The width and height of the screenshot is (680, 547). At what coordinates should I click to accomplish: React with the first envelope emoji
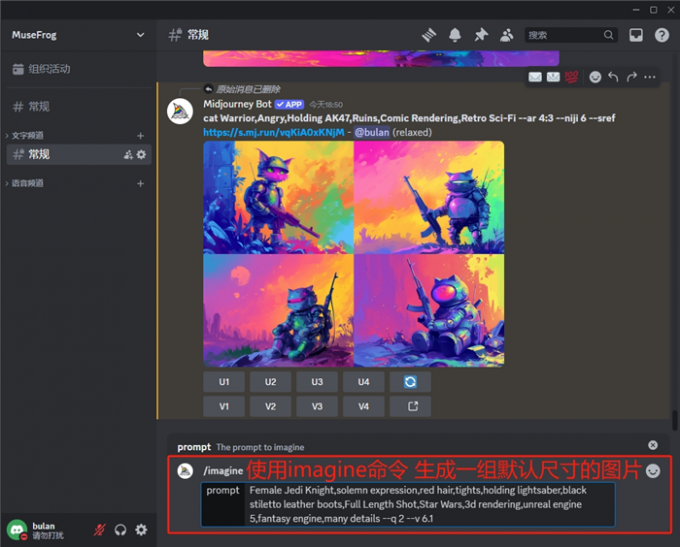pyautogui.click(x=535, y=77)
